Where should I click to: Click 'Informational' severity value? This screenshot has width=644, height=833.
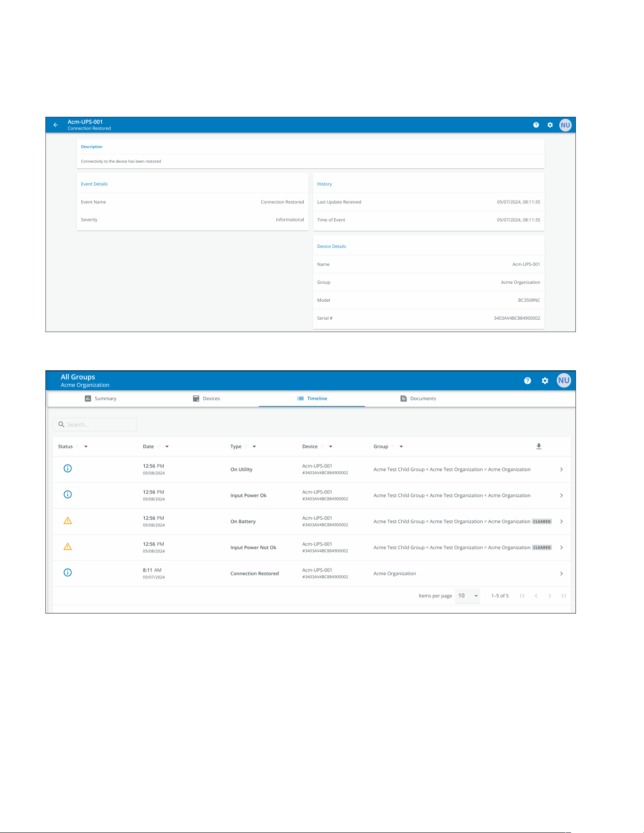pyautogui.click(x=290, y=219)
